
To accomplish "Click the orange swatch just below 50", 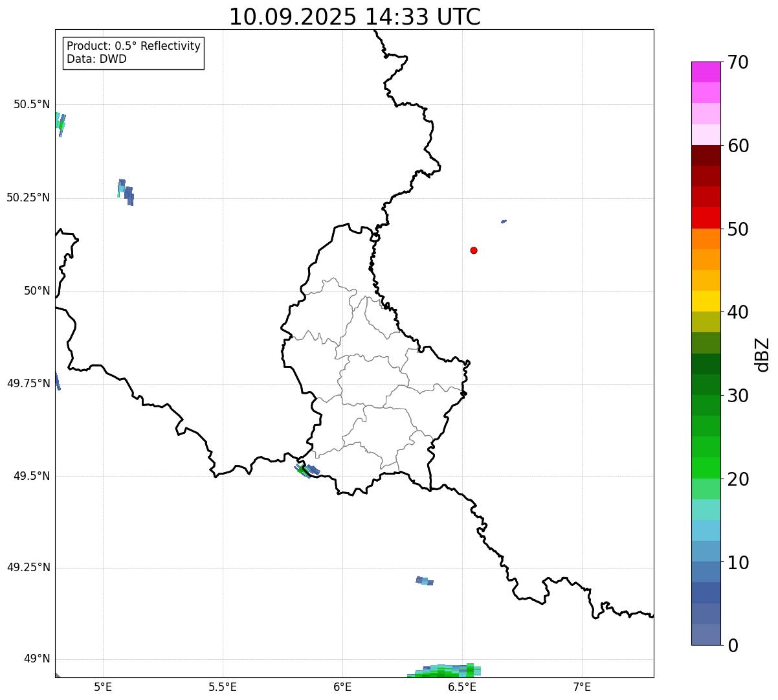I will [x=706, y=239].
